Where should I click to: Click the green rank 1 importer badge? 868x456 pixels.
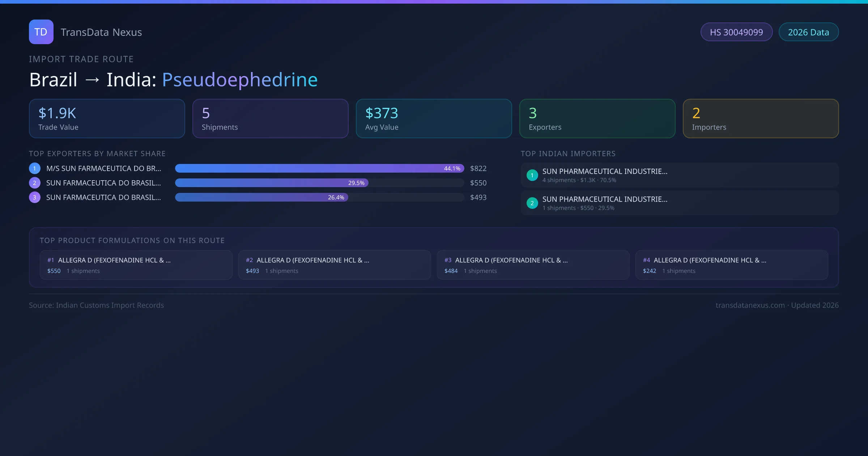(x=532, y=175)
